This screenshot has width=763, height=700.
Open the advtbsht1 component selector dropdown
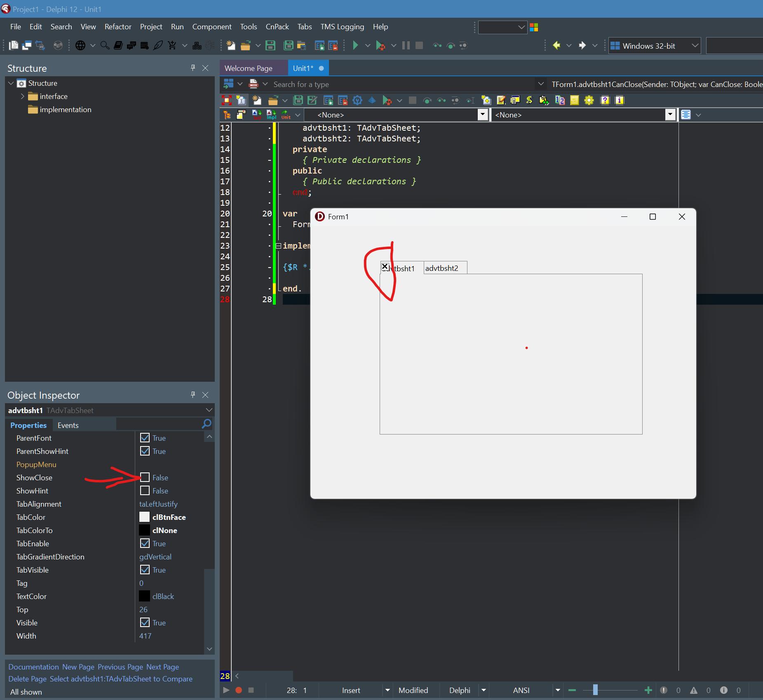(209, 410)
